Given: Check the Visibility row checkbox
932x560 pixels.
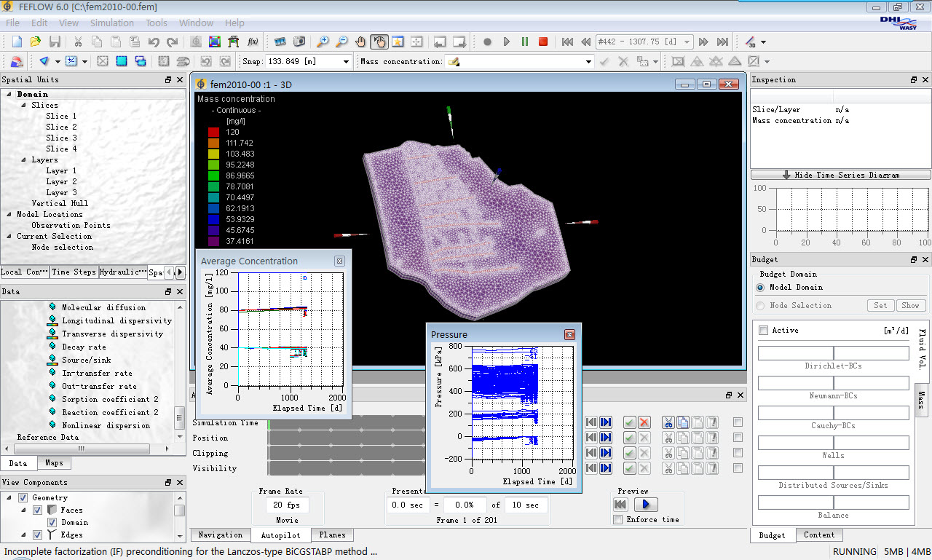Looking at the screenshot, I should point(738,468).
